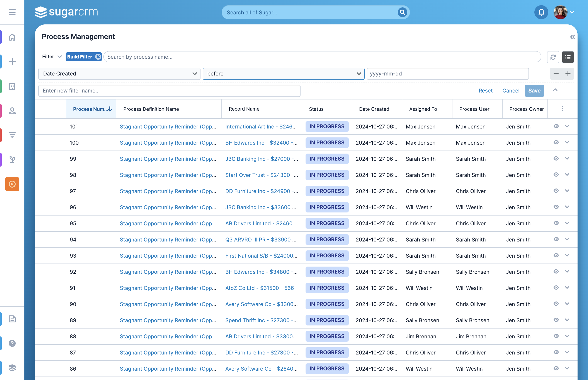Screen dimensions: 588x380
Task: Preview process 101 with eye icon
Action: coord(556,126)
